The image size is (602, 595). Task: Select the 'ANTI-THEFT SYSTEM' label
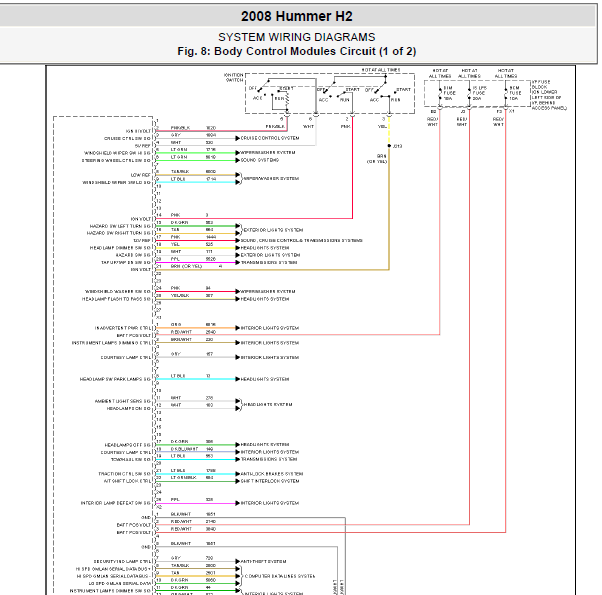click(x=263, y=562)
